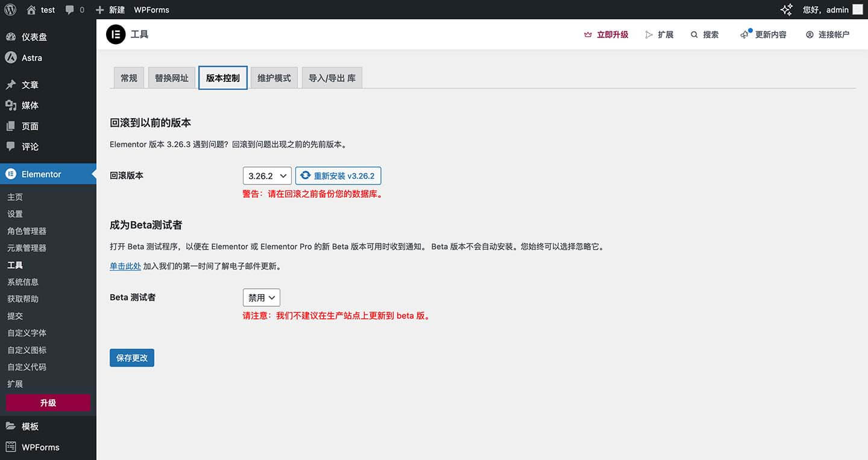Click the 保存更改 button
The image size is (868, 460).
pyautogui.click(x=132, y=358)
